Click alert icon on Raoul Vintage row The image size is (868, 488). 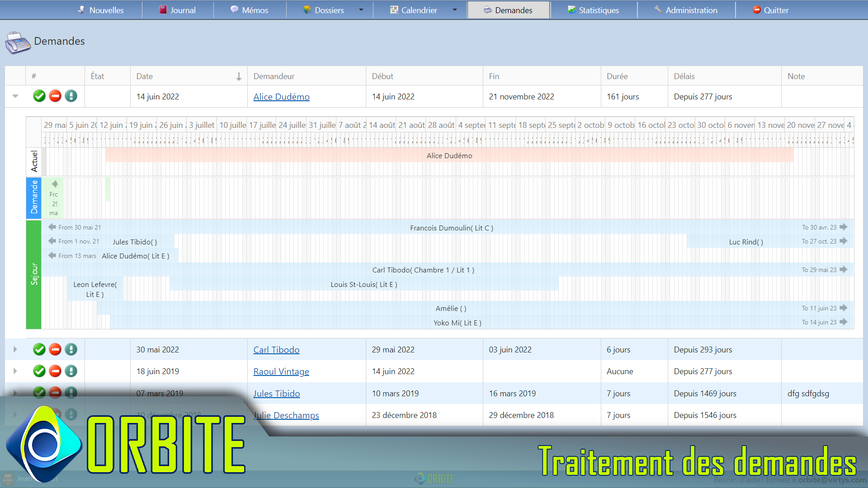[71, 371]
